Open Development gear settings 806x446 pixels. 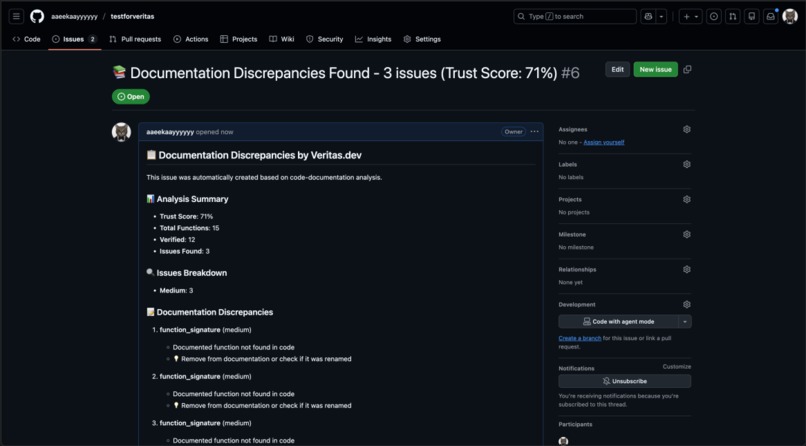tap(687, 304)
